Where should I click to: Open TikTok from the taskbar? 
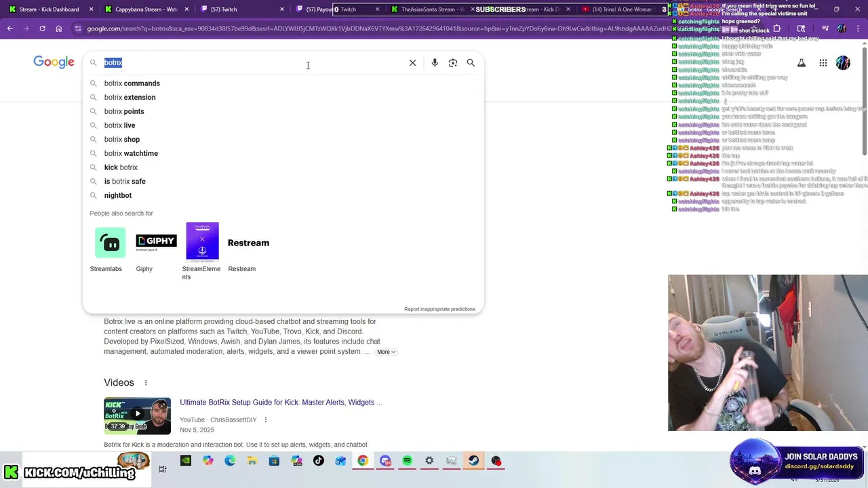[319, 461]
